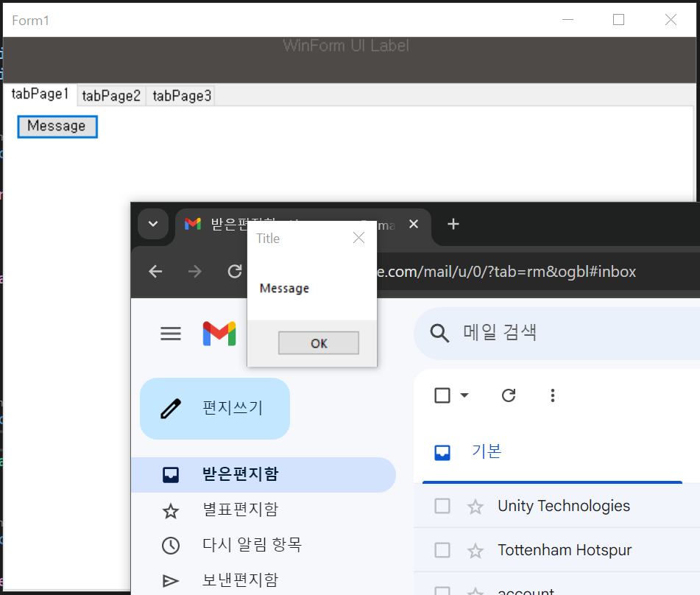Viewport: 700px width, 595px height.
Task: Click the Gmail logo
Action: pos(219,334)
